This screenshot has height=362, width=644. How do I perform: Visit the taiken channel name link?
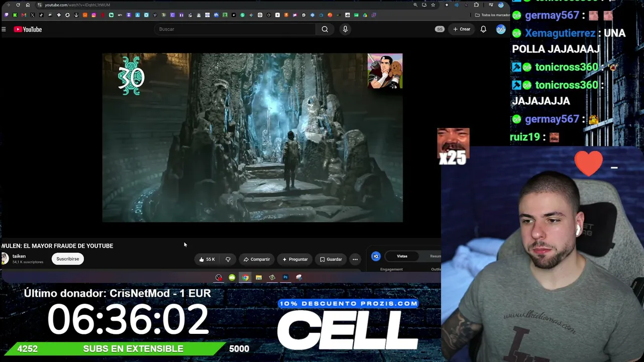tap(19, 256)
